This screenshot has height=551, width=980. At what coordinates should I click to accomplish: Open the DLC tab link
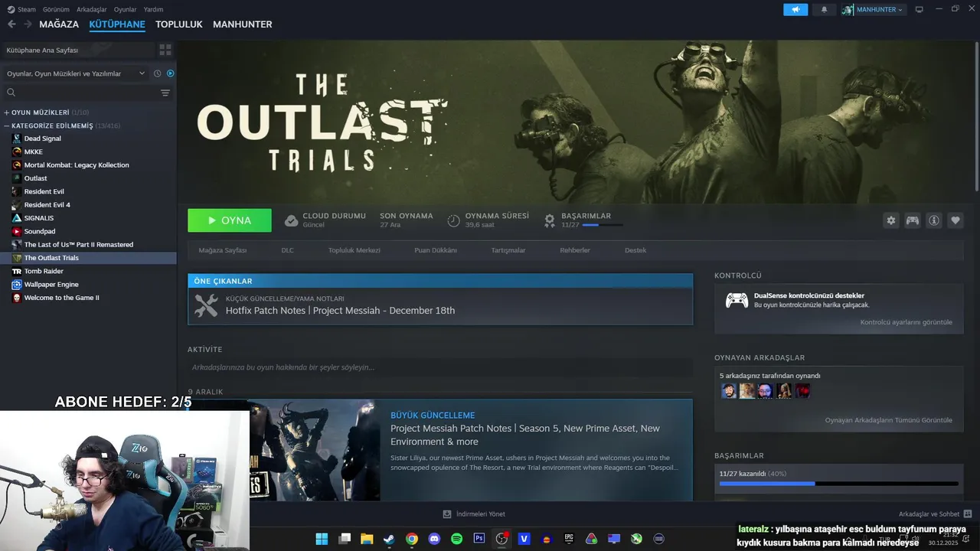(287, 250)
